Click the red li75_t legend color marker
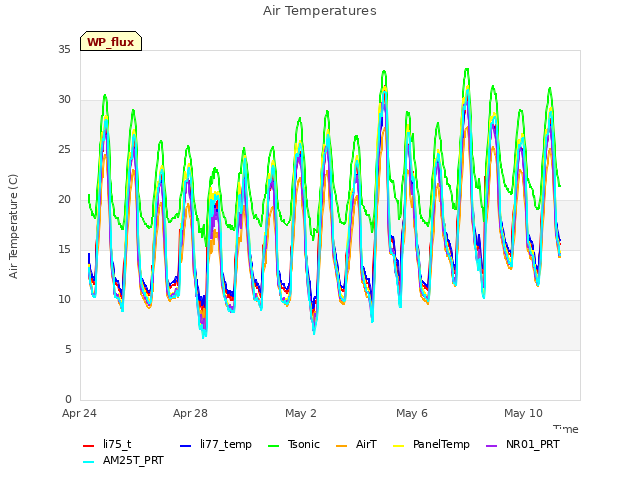 89,446
